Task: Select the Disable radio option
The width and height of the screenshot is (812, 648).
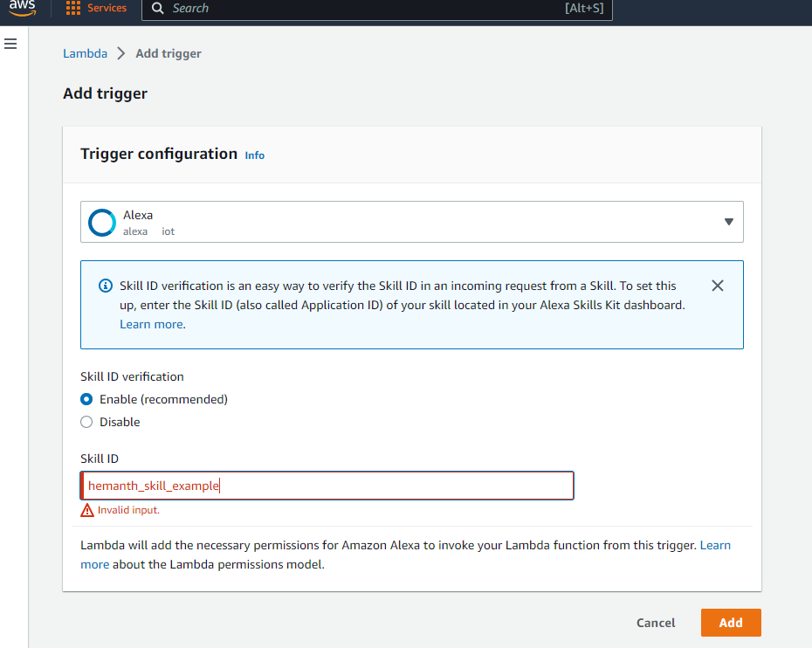Action: pyautogui.click(x=86, y=422)
